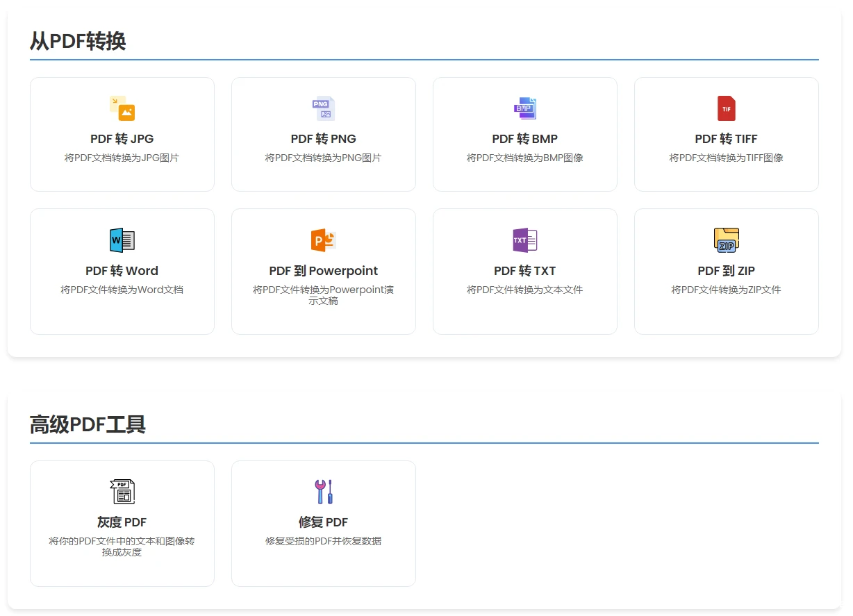Click the purple TXT file icon

point(525,240)
